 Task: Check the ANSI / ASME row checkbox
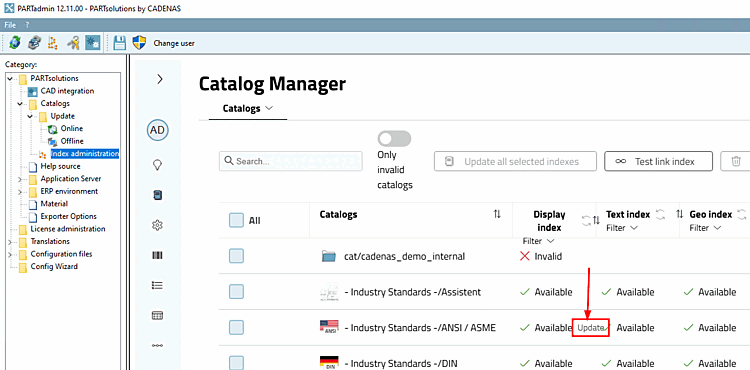coord(236,327)
